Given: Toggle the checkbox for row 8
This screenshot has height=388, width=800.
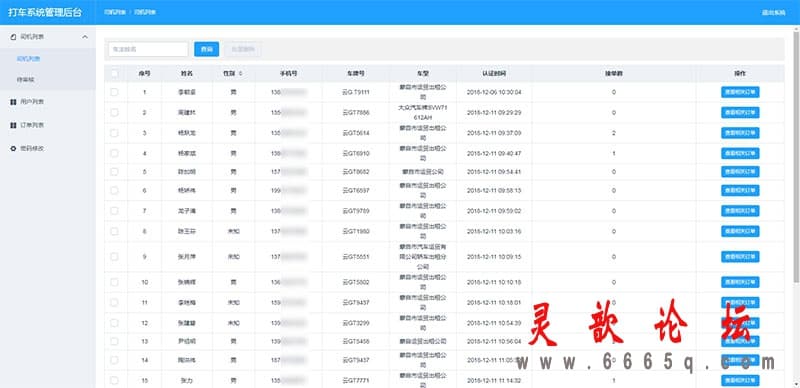Looking at the screenshot, I should (x=114, y=231).
